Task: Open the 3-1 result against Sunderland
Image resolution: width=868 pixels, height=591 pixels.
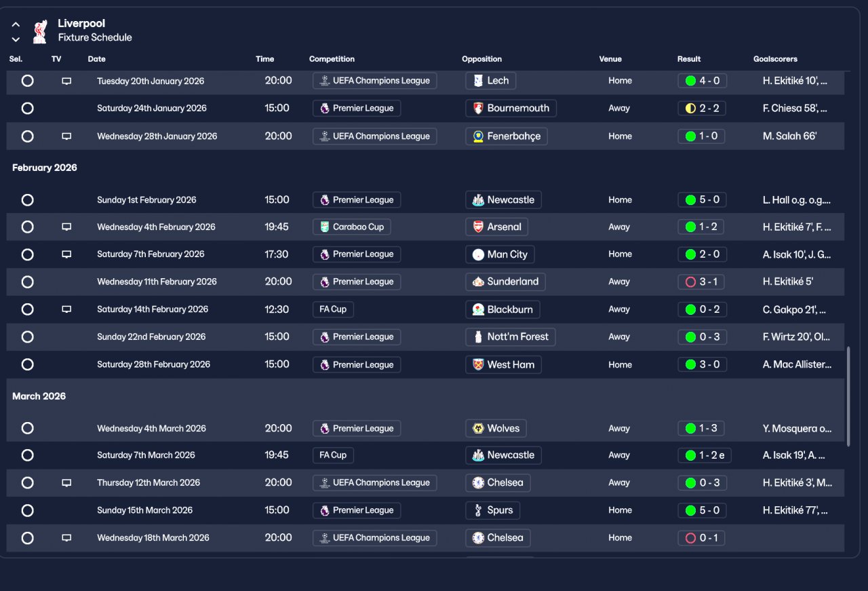Action: pyautogui.click(x=702, y=282)
